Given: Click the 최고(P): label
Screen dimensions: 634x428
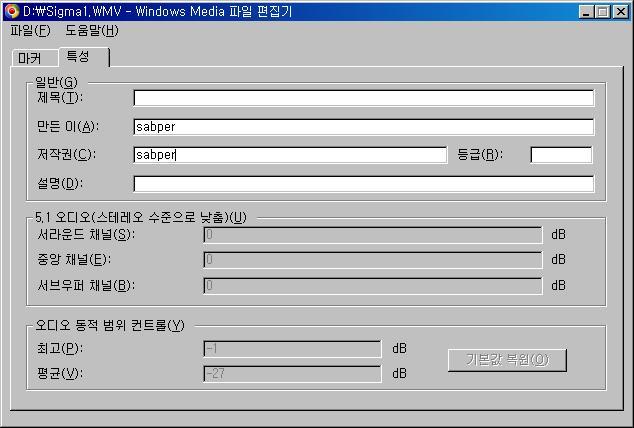Looking at the screenshot, I should click(60, 348).
